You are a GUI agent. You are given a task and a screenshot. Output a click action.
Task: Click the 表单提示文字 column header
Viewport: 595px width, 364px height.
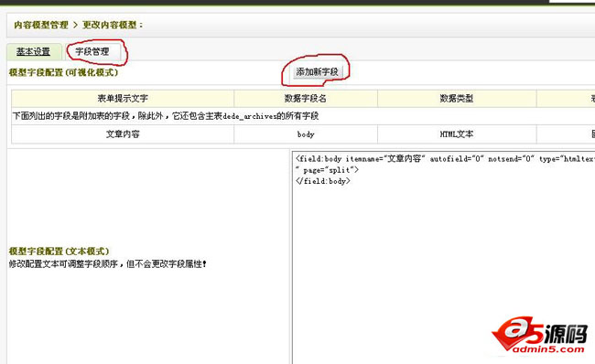(123, 99)
